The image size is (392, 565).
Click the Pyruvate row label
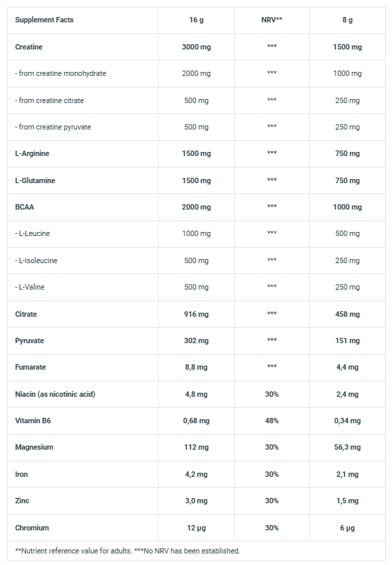pyautogui.click(x=30, y=341)
